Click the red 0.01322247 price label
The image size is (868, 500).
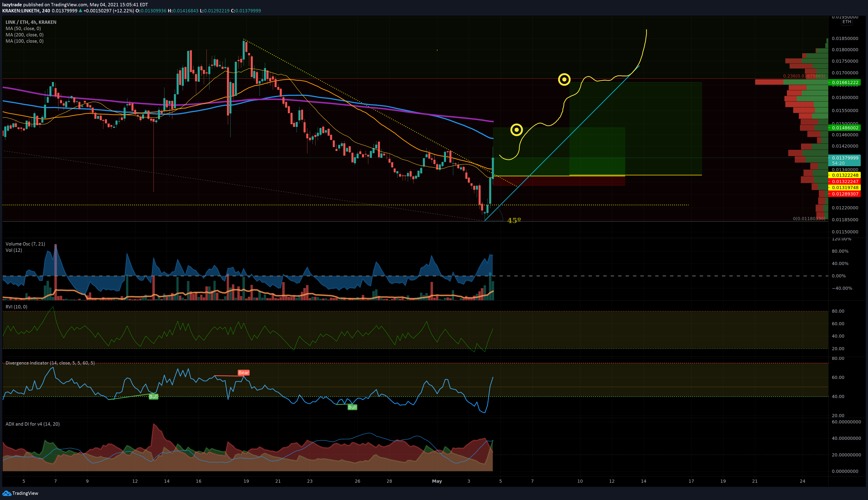tap(845, 181)
